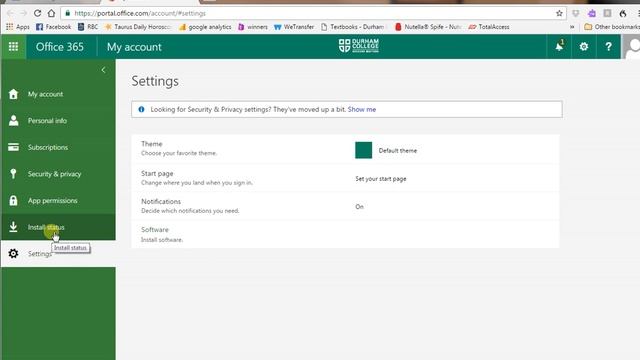The image size is (640, 360).
Task: Open the Office 365 app launcher grid
Action: (13, 47)
